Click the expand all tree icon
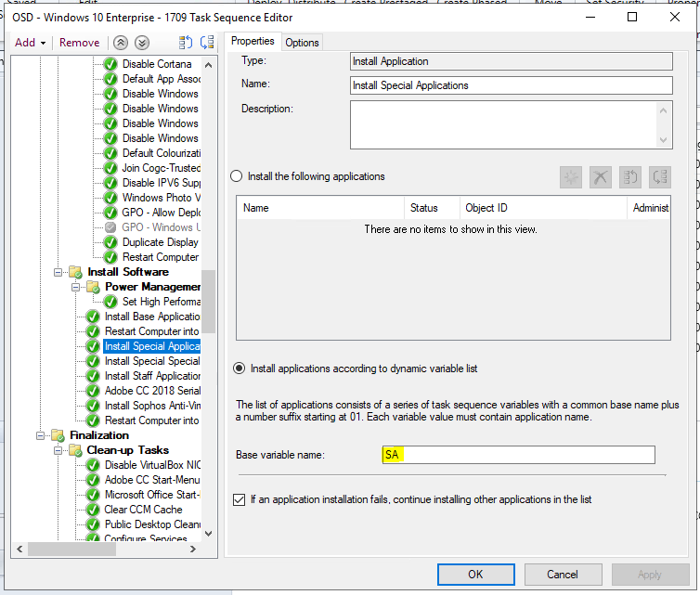Image resolution: width=700 pixels, height=595 pixels. tap(186, 43)
